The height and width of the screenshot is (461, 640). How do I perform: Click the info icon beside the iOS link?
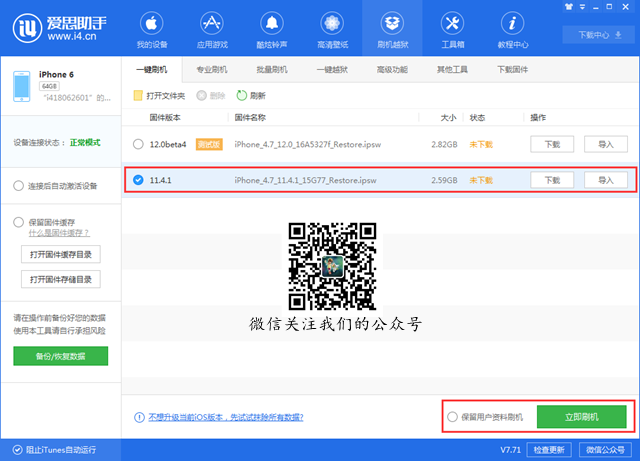click(x=139, y=417)
